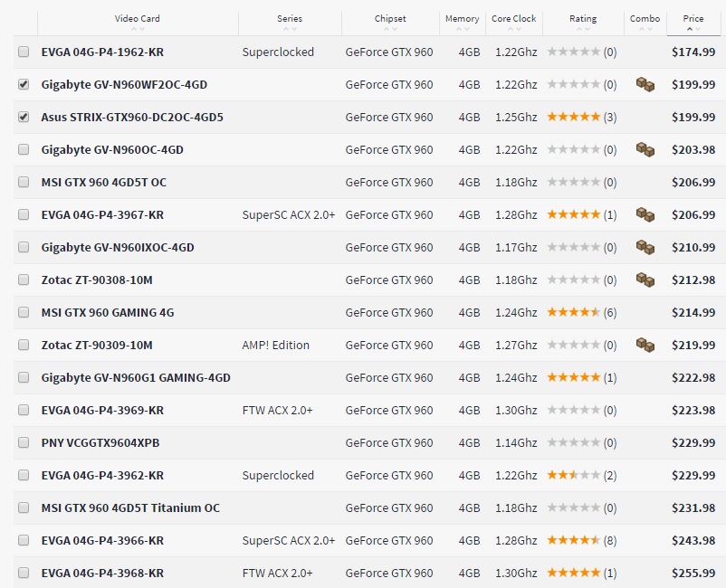Click the 1.17Ghz core clock value

(516, 248)
